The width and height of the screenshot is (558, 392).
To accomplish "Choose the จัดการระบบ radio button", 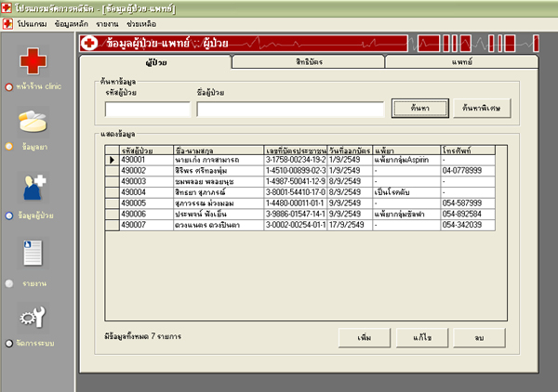I will 9,343.
